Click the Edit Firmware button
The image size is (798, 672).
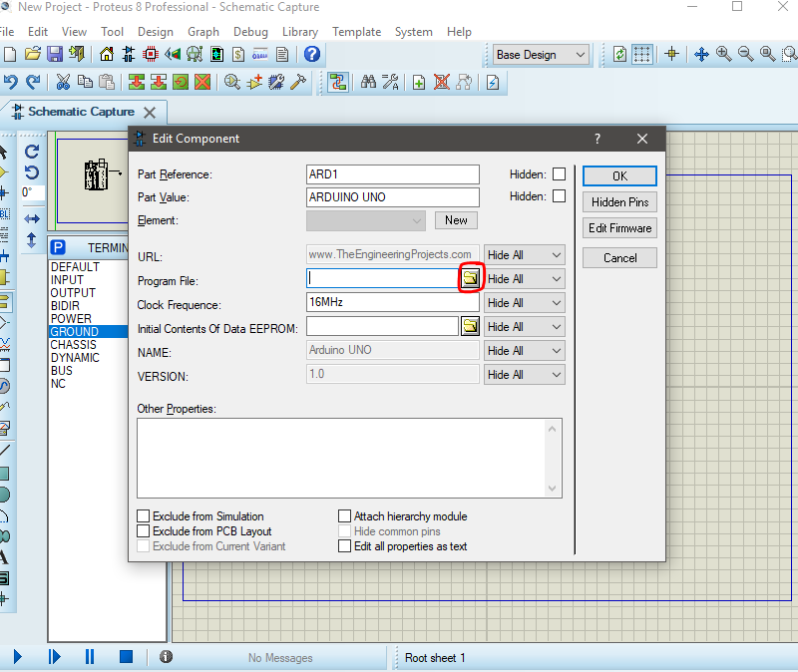tap(619, 228)
